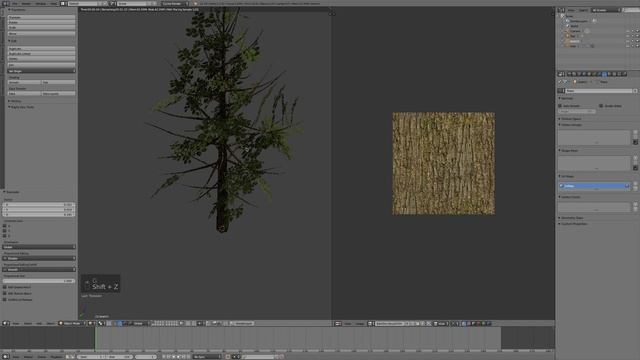Click the Mirror button
The image size is (640, 360).
41,33
